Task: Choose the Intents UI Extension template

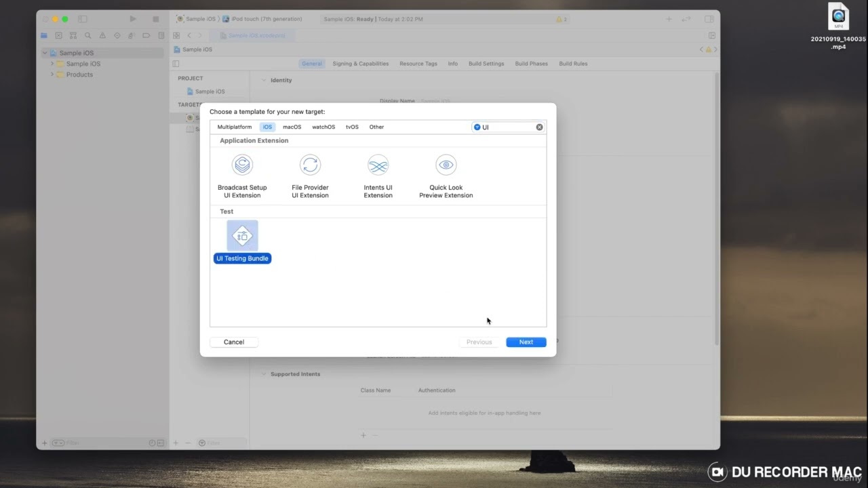Action: tap(378, 177)
